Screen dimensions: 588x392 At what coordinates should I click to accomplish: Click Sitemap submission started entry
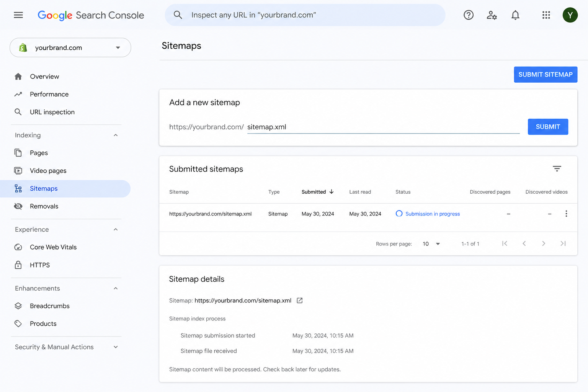218,335
